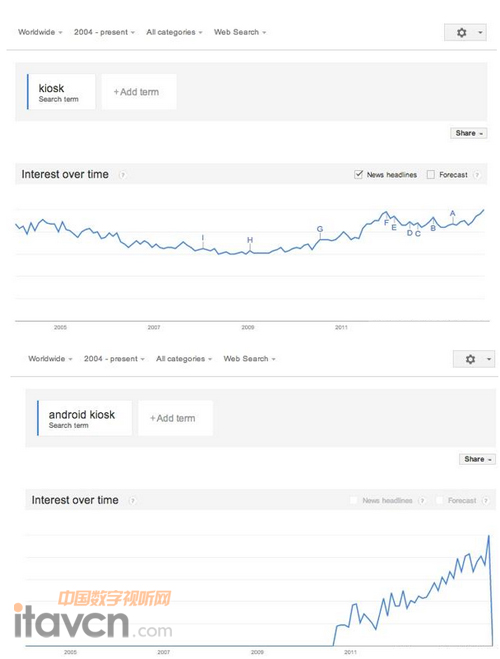Open the bottom Web Search type menu
Screen dimensions: 500x659
250,359
